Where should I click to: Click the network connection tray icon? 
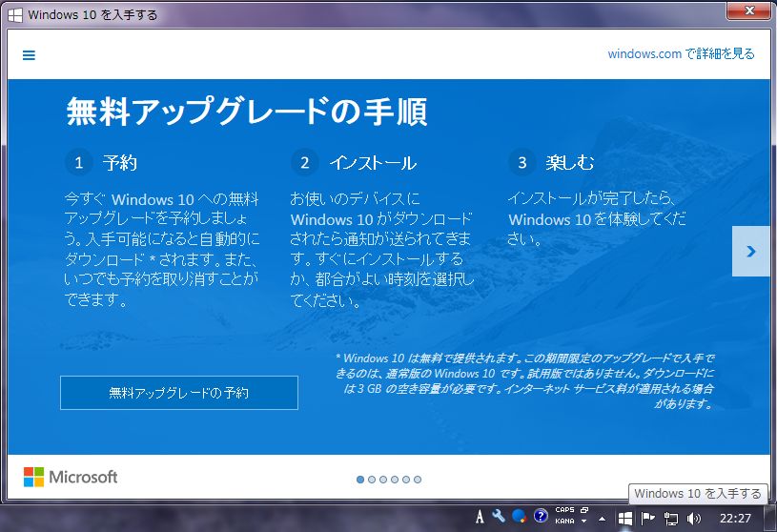[x=671, y=519]
